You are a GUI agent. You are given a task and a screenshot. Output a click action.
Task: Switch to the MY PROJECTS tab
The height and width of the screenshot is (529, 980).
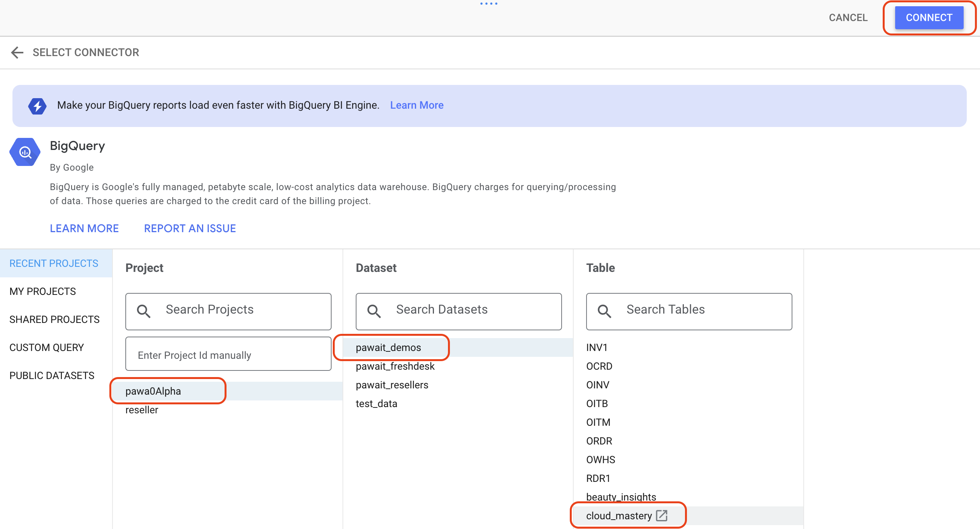(43, 291)
